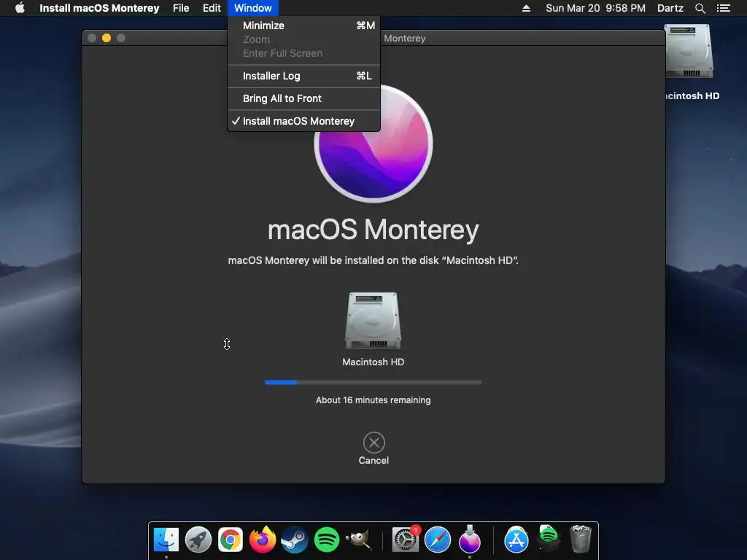Choose Minimize from the Window menu
747x560 pixels.
[304, 26]
